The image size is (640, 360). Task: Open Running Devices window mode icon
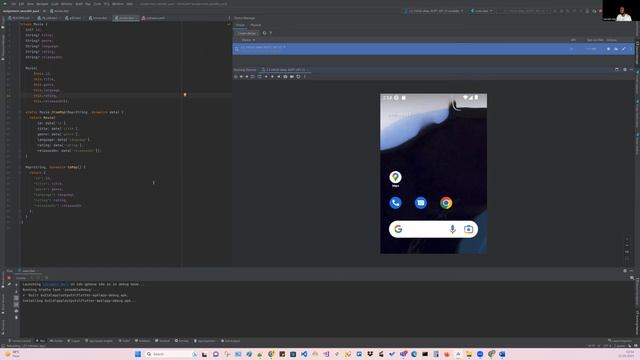[x=616, y=70]
